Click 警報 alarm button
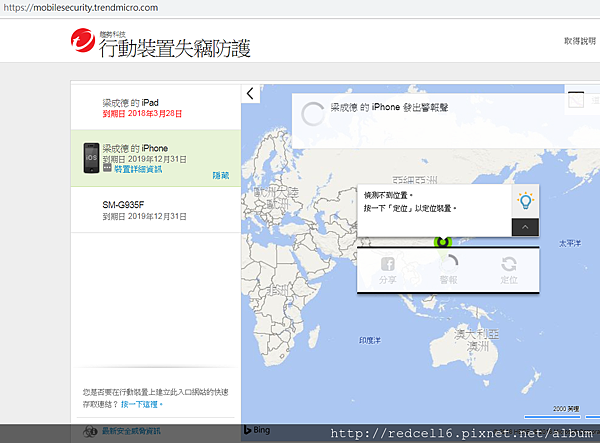The height and width of the screenshot is (443, 600). [x=448, y=270]
